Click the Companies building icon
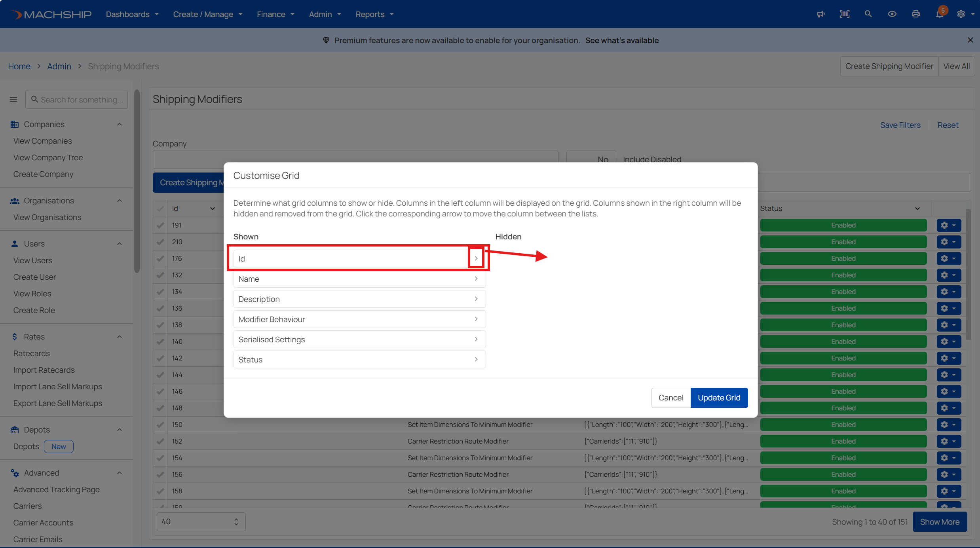Viewport: 980px width, 548px height. [15, 124]
